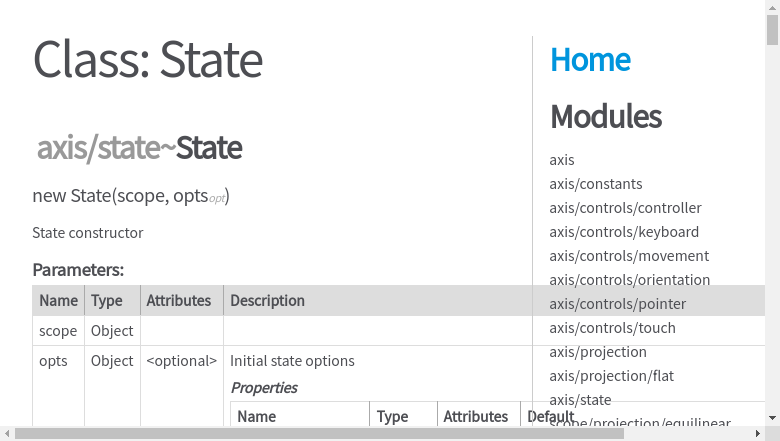Open the axis module page
The width and height of the screenshot is (780, 441).
562,160
